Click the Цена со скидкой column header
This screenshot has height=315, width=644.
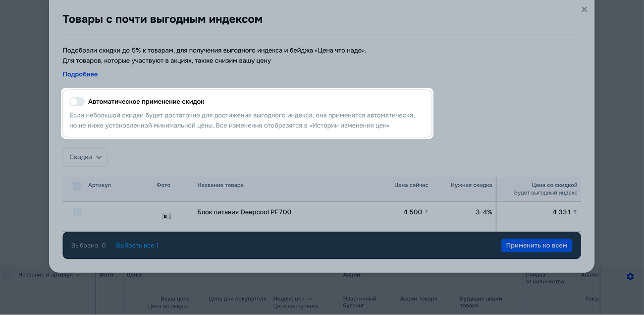point(554,185)
